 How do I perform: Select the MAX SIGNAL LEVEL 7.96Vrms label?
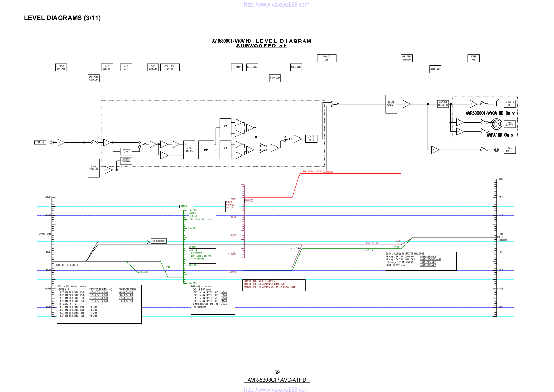318,172
